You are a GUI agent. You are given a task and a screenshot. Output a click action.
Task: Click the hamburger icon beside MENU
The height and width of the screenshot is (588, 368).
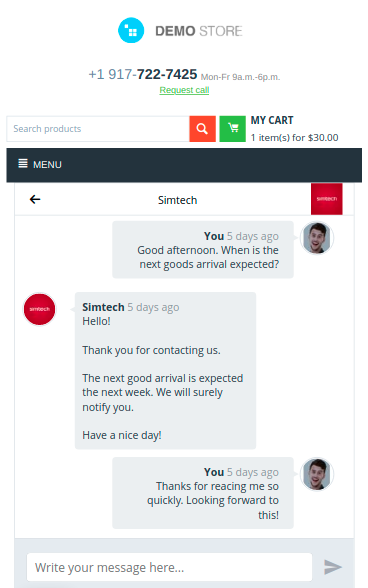(x=23, y=164)
